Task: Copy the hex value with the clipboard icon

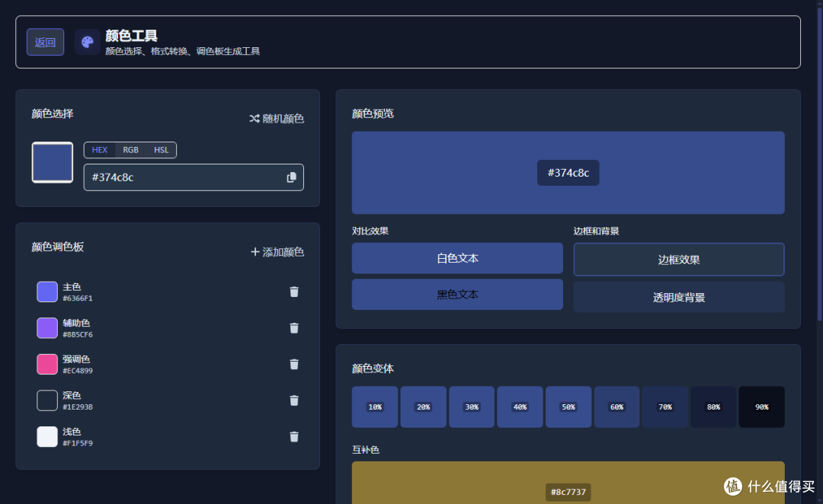Action: tap(291, 177)
